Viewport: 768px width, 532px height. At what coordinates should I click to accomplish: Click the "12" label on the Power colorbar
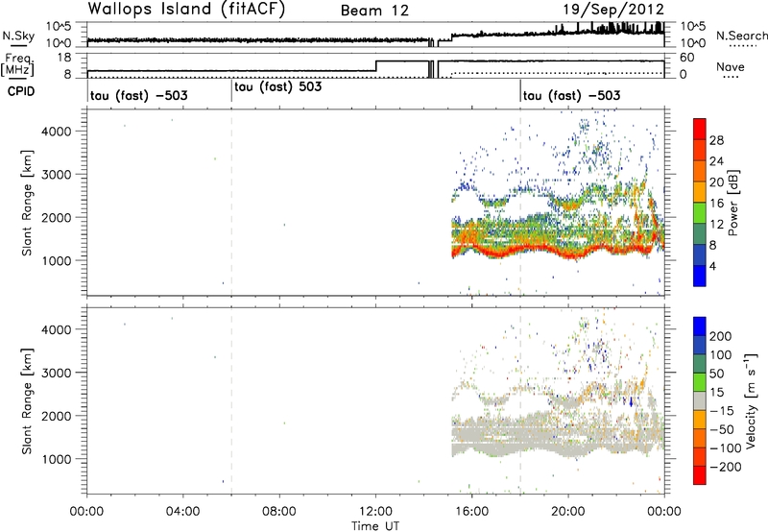point(716,225)
